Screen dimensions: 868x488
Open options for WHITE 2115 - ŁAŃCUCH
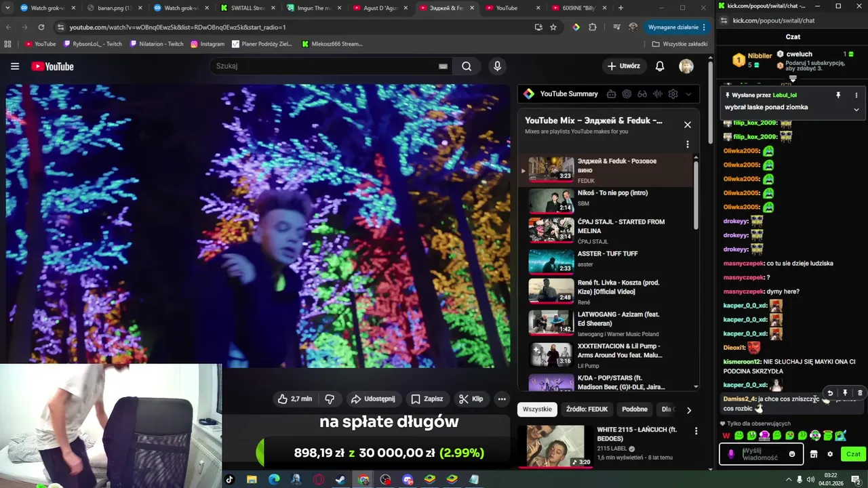(696, 431)
